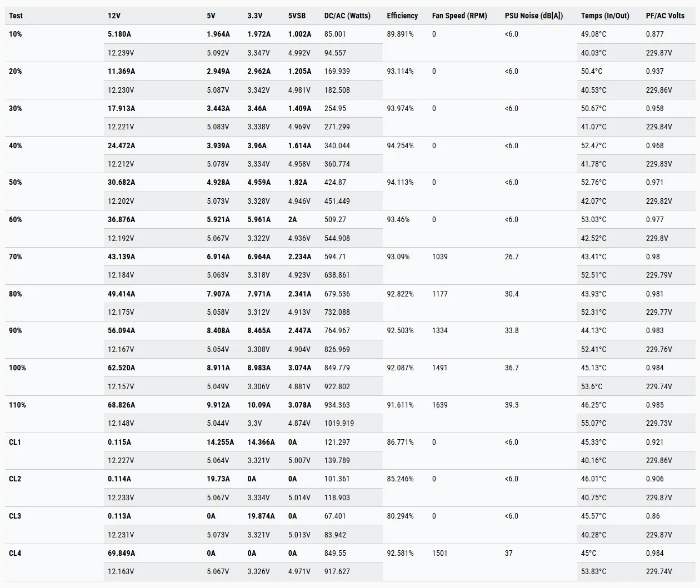The height and width of the screenshot is (588, 700).
Task: Click the 12V column header
Action: pos(114,16)
